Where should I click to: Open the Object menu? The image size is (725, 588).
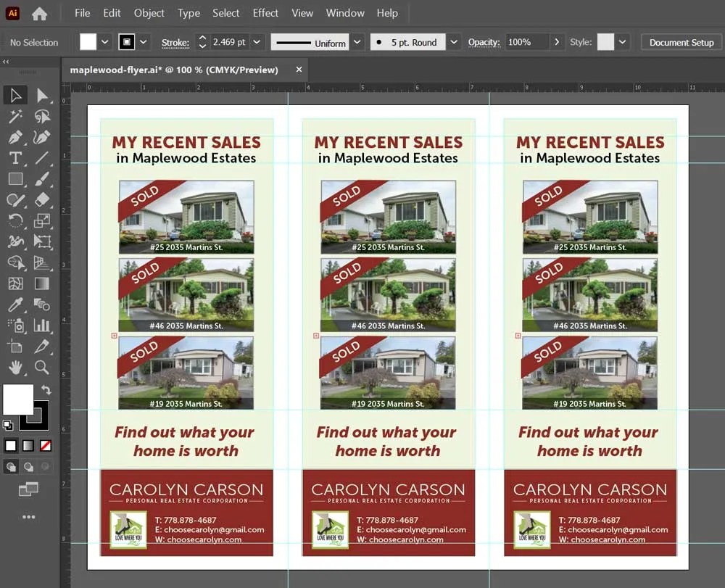coord(149,13)
